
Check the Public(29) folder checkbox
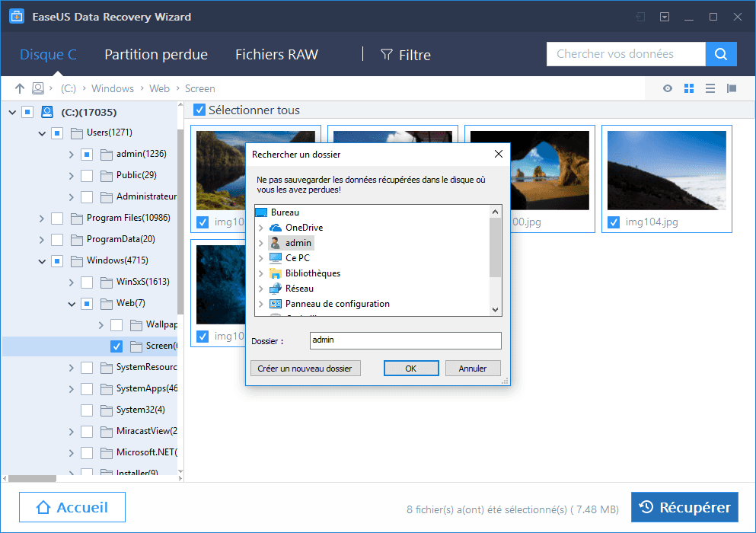click(87, 176)
